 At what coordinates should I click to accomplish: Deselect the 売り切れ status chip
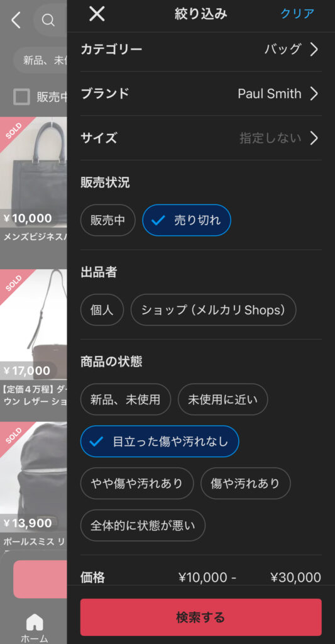pos(187,220)
